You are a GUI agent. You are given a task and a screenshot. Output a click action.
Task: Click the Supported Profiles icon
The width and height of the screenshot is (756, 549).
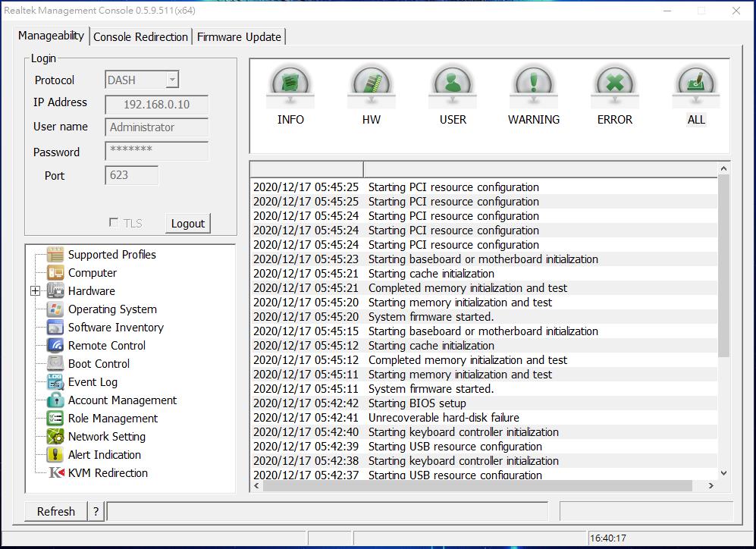click(55, 255)
